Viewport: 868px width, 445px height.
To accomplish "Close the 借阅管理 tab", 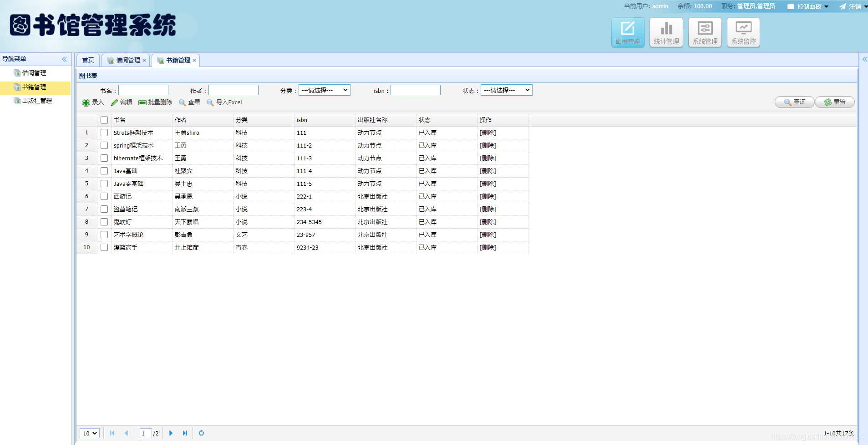I will pyautogui.click(x=144, y=60).
